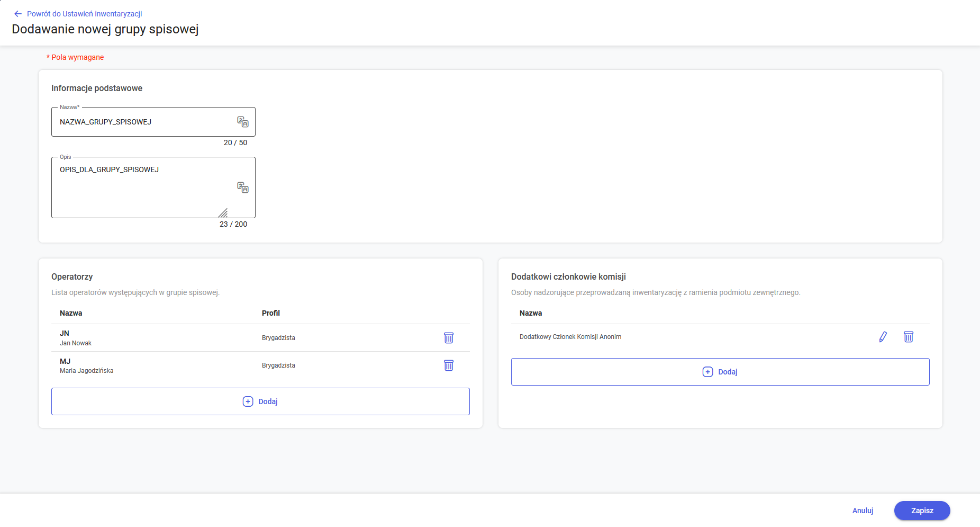Click plus icon in Operatorzy Dodaj button
Image resolution: width=980 pixels, height=527 pixels.
coord(248,401)
